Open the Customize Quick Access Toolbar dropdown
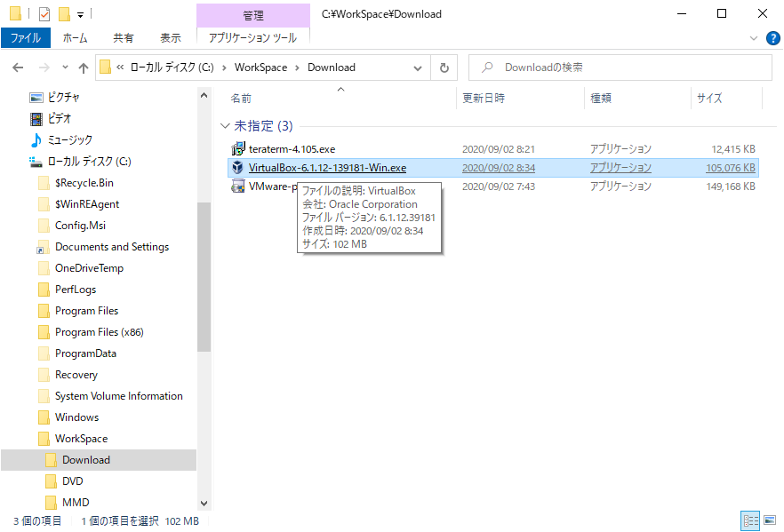784x532 pixels. coord(81,15)
